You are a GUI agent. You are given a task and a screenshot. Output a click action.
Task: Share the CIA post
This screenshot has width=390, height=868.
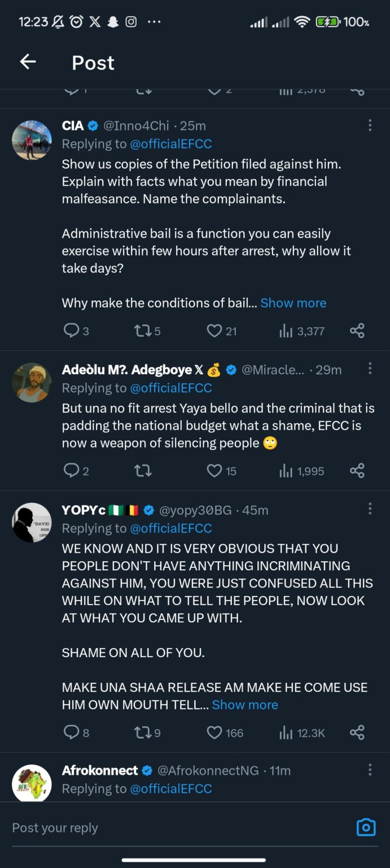357,331
